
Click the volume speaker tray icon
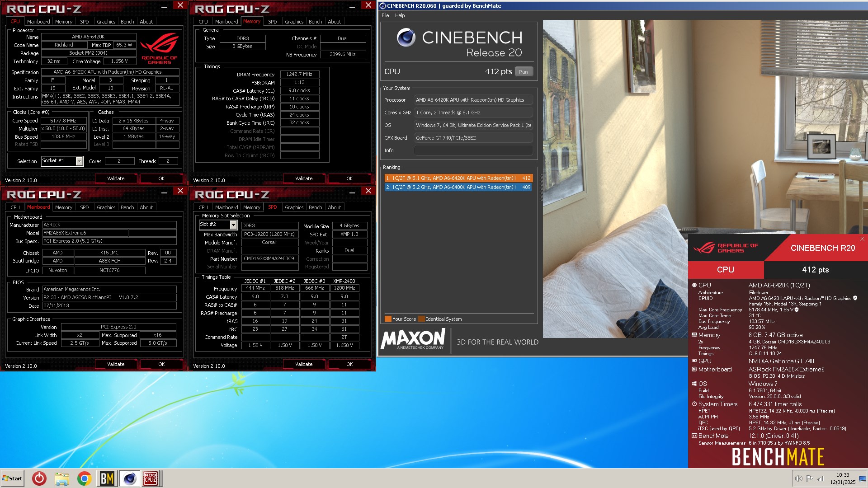(798, 479)
